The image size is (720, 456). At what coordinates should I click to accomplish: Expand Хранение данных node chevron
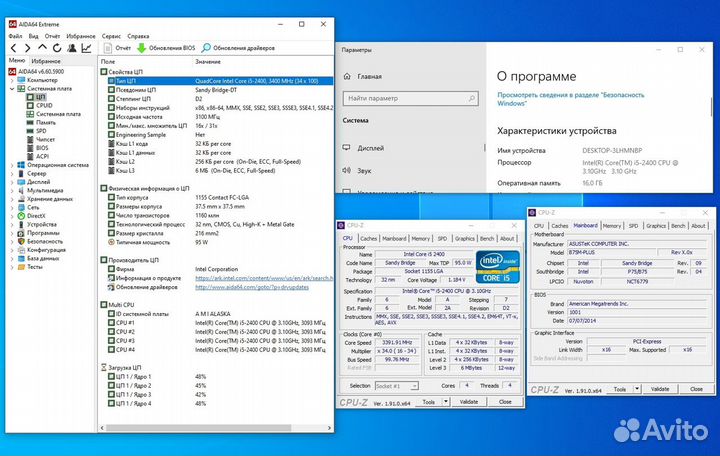click(12, 199)
